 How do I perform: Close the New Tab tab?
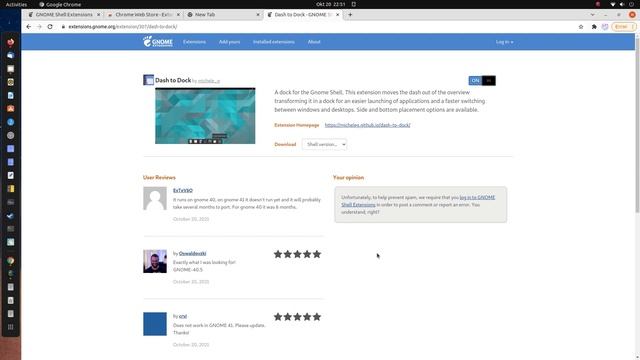point(258,15)
